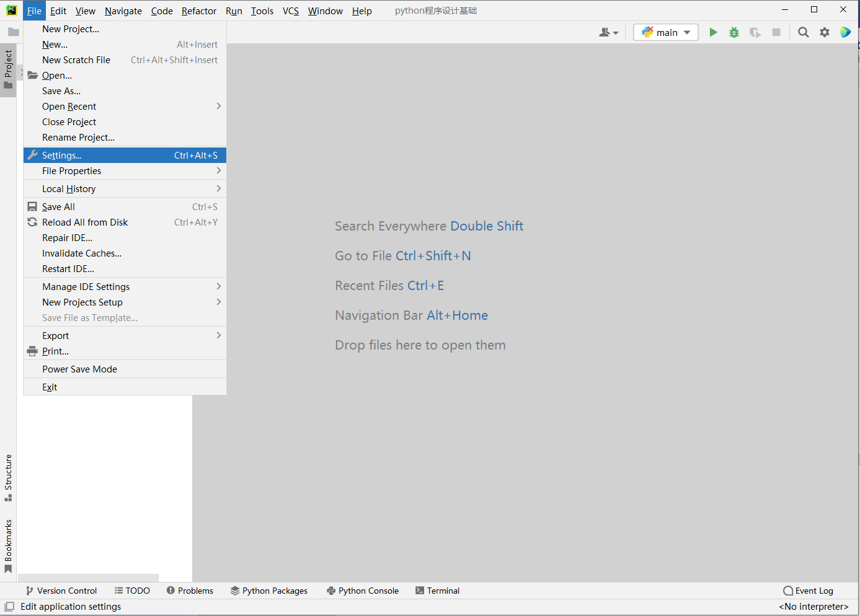The image size is (860, 616).
Task: Open IDE settings via the gear icon
Action: [824, 32]
